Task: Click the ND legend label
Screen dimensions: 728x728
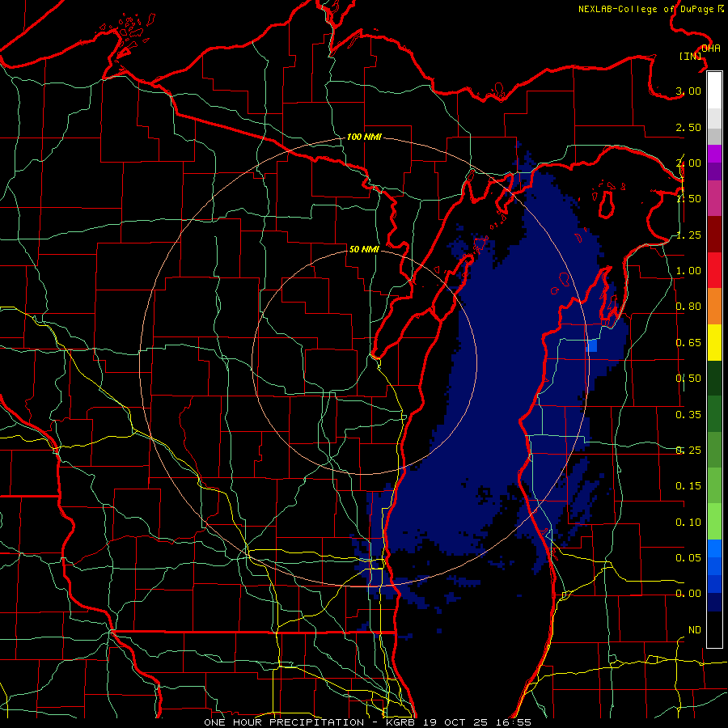Action: pyautogui.click(x=695, y=630)
